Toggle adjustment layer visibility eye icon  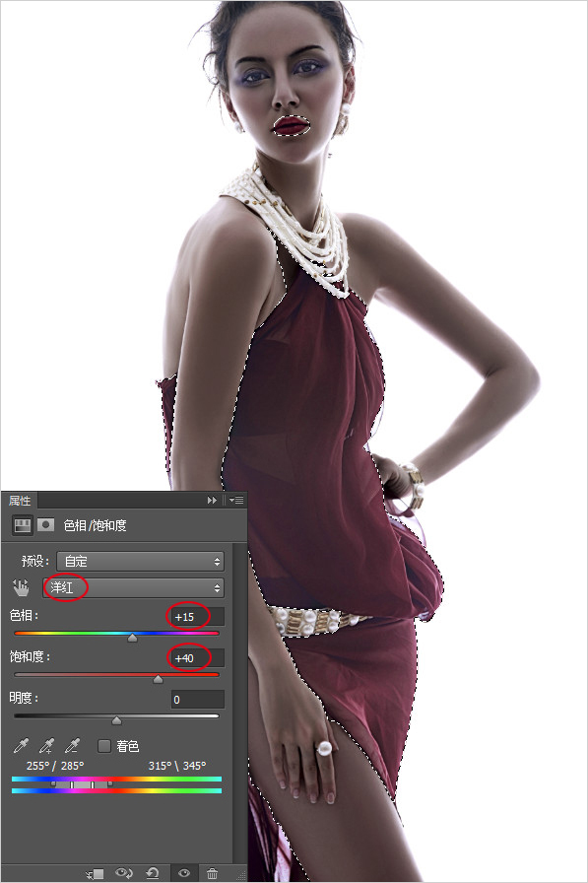point(183,873)
